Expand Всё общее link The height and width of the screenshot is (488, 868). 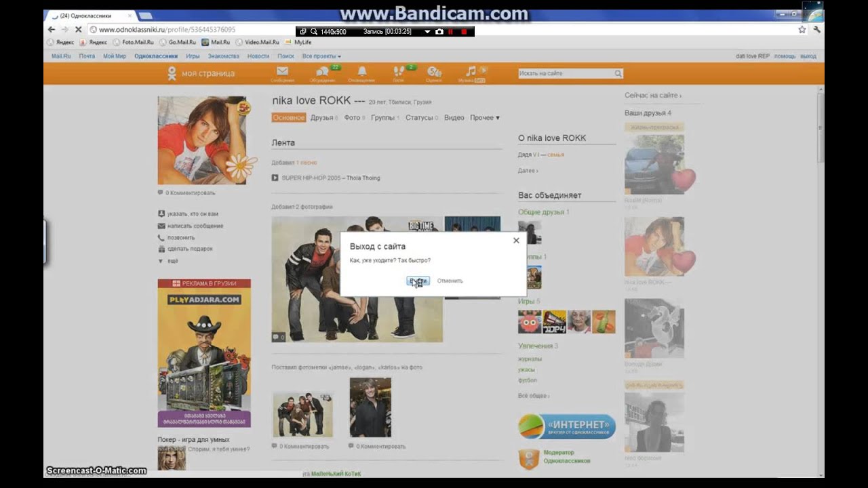pyautogui.click(x=534, y=396)
